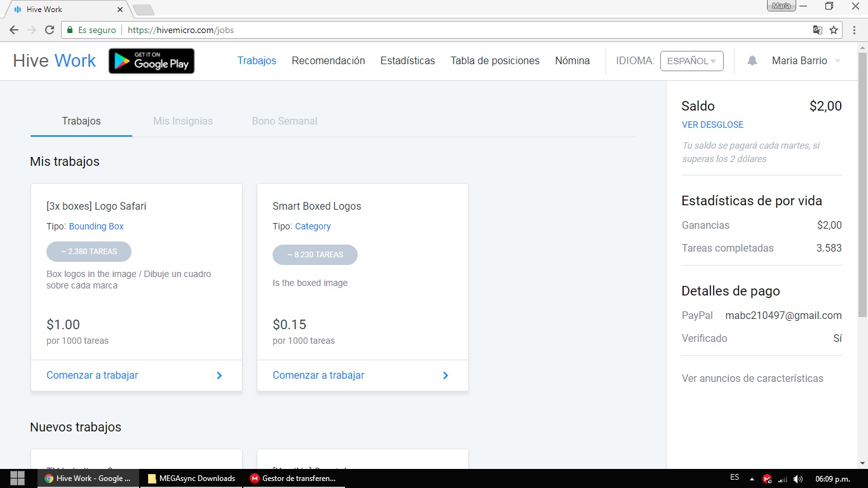This screenshot has height=488, width=868.
Task: Click the Es seguro label
Action: coord(97,30)
